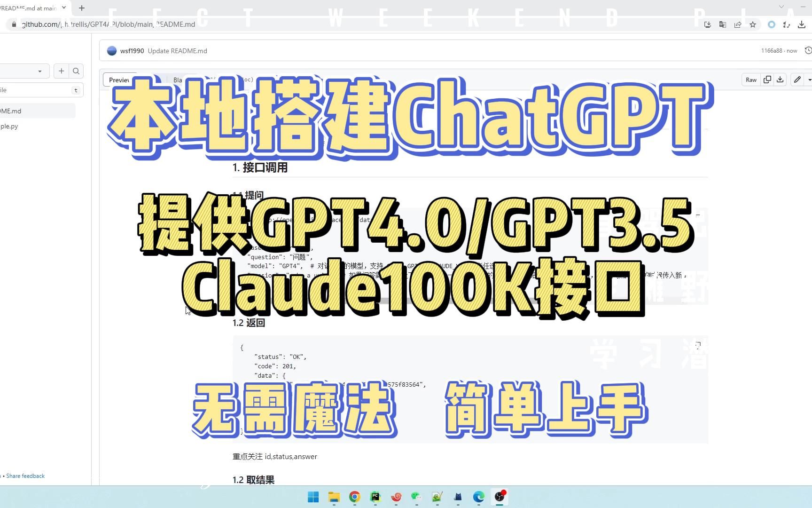Open Google Chrome from the taskbar
This screenshot has width=812, height=508.
tap(355, 497)
